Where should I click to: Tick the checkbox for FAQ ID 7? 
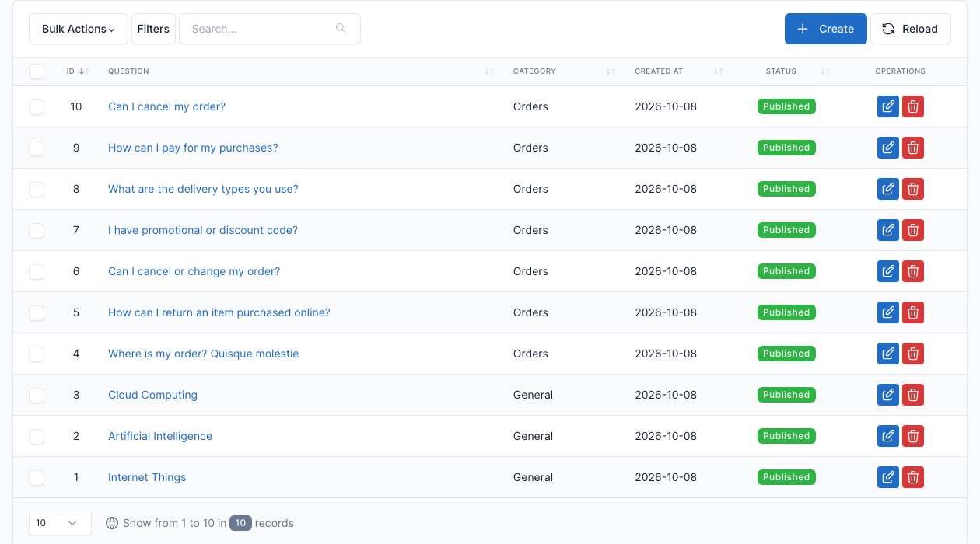coord(37,231)
